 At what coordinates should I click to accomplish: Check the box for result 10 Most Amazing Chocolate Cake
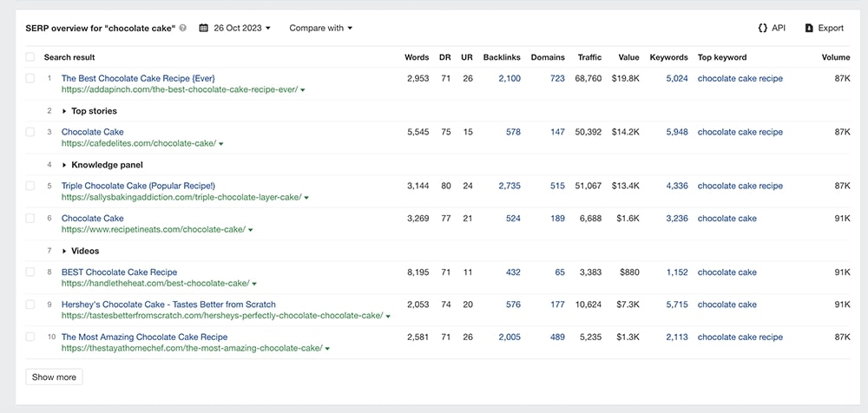(30, 337)
